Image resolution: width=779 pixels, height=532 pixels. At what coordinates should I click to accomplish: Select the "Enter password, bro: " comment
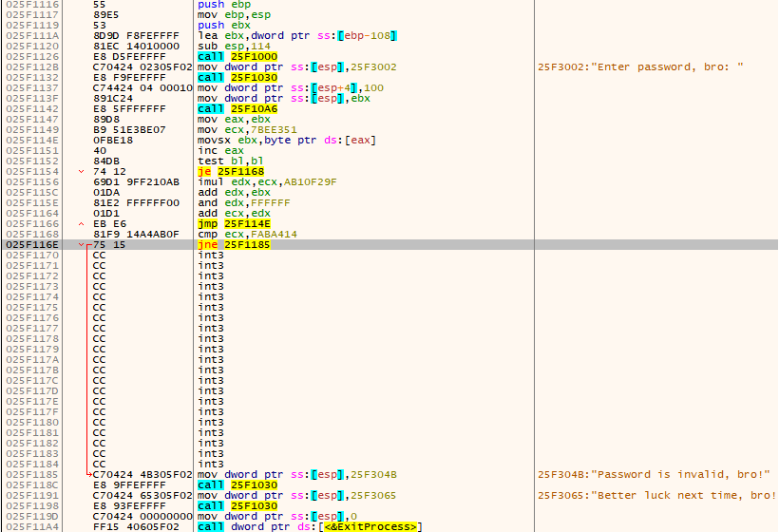[639, 67]
